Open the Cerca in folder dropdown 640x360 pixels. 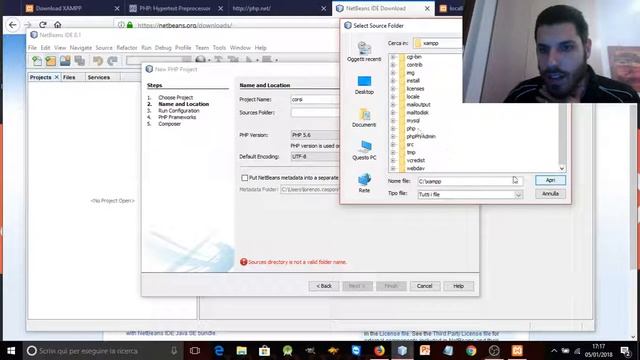click(x=437, y=43)
